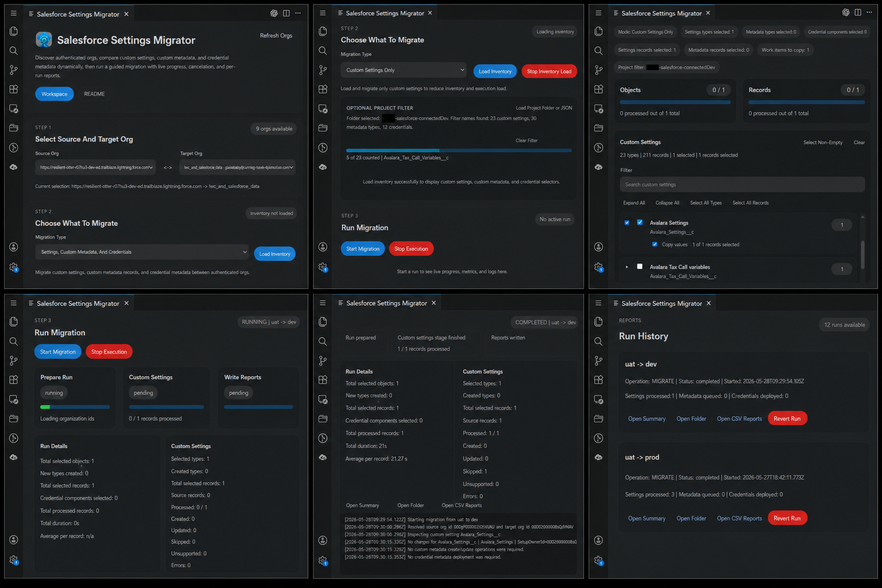Toggle checkbox directly beside Avalara Settings name

point(640,222)
